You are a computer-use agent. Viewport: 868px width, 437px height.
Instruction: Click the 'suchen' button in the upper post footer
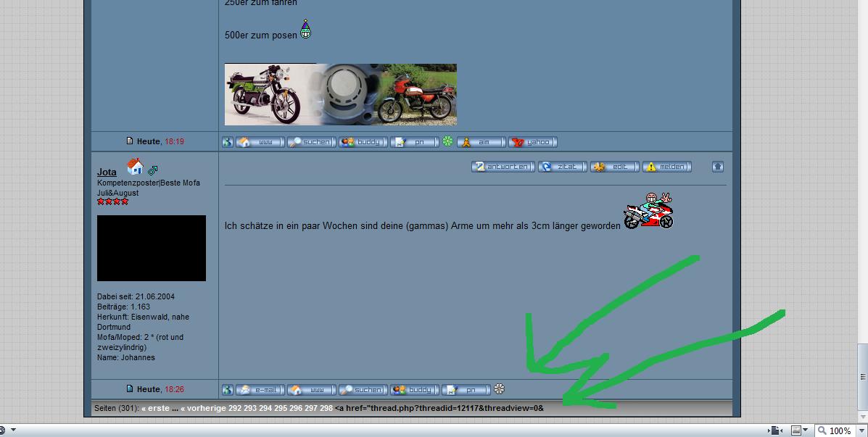point(311,142)
